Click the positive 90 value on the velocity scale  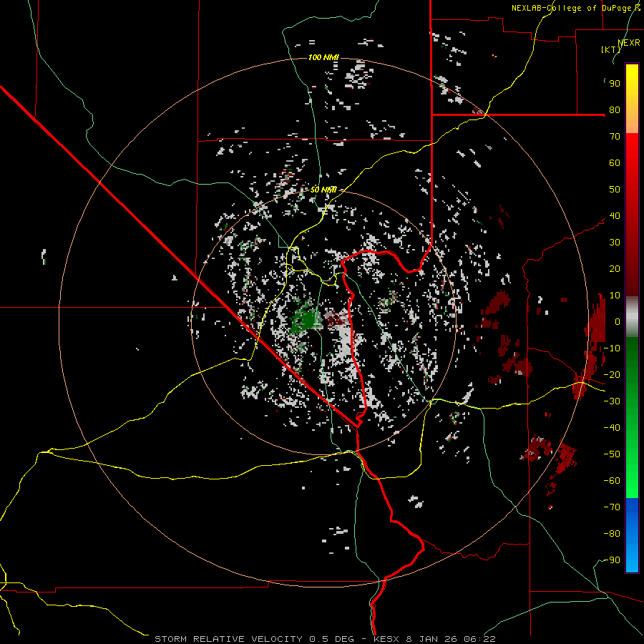click(x=615, y=84)
